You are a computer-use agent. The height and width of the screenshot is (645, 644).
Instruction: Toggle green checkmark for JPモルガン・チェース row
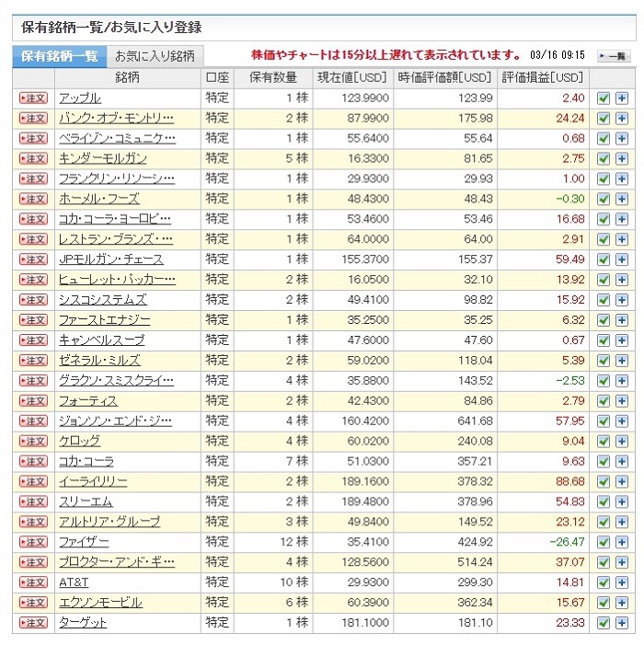point(604,259)
